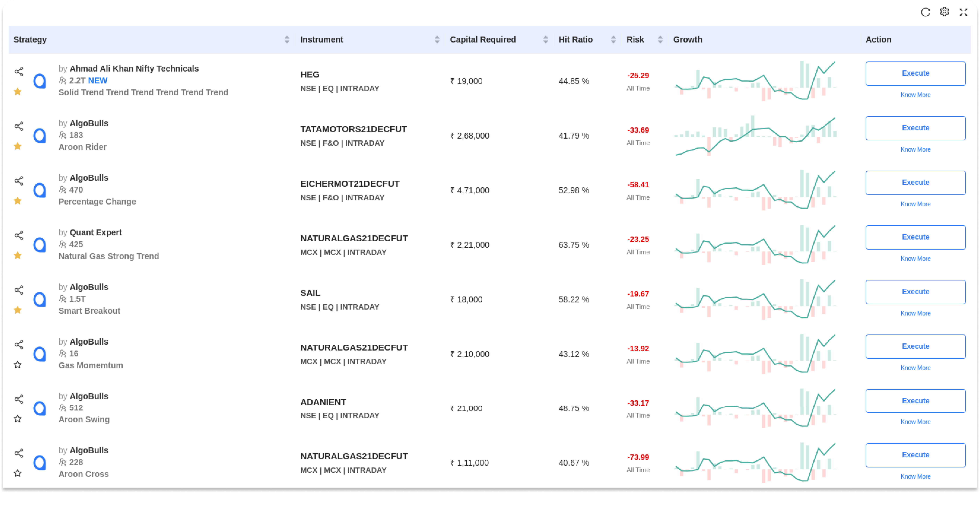Unfavorite the Smart Breakout star
This screenshot has width=980, height=512.
pyautogui.click(x=17, y=310)
